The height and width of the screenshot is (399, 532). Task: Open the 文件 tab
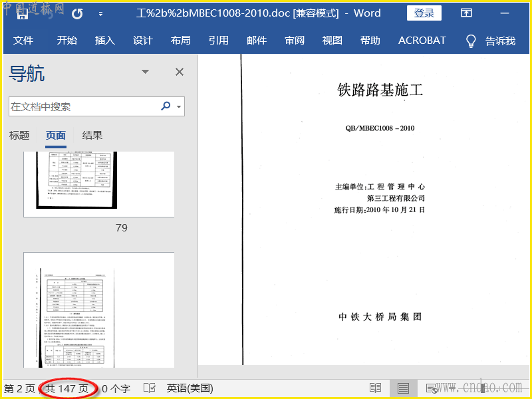click(x=23, y=41)
